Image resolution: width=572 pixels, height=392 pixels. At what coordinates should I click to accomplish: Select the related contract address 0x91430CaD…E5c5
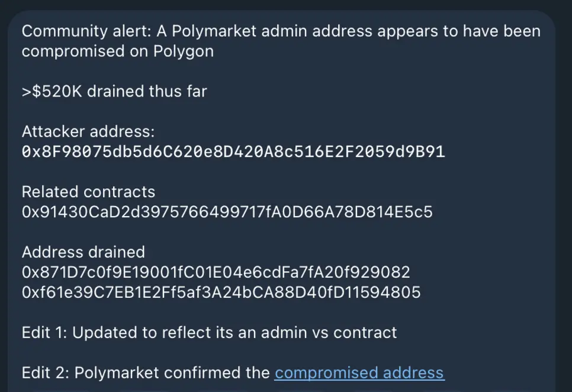(227, 212)
